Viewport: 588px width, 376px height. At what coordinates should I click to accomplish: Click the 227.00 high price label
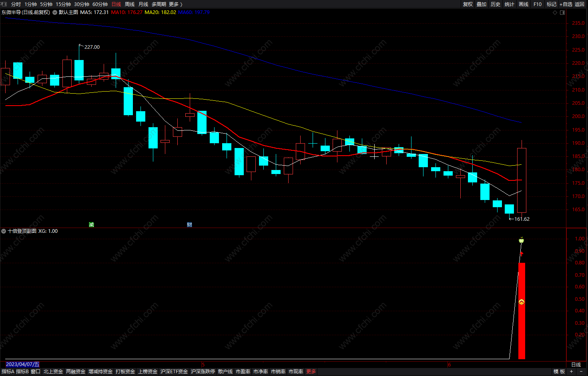tap(92, 47)
